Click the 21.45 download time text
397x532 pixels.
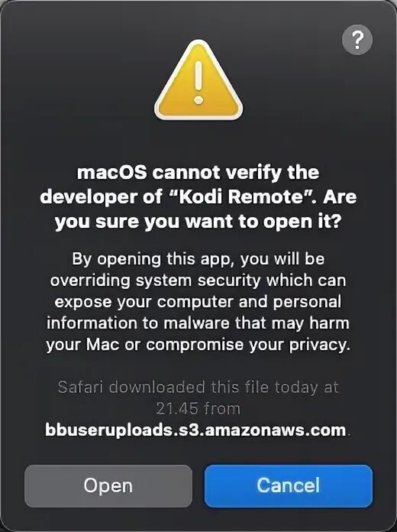coord(176,408)
